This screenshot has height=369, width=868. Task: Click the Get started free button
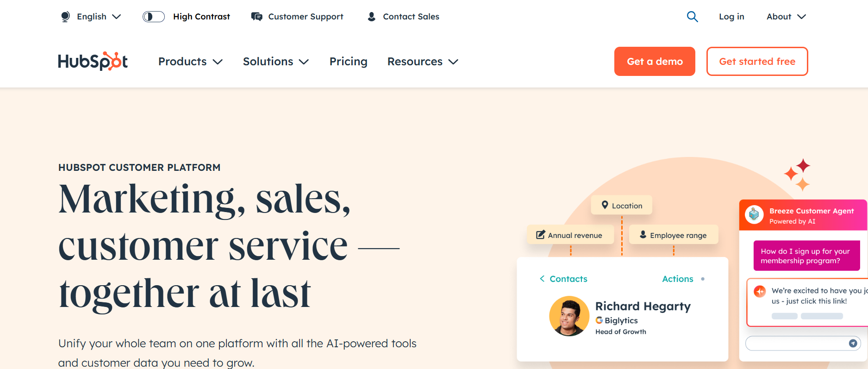(757, 61)
